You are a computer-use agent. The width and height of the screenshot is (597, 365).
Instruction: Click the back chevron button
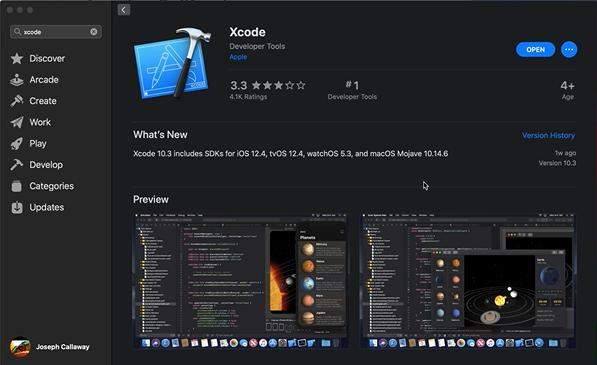tap(123, 10)
